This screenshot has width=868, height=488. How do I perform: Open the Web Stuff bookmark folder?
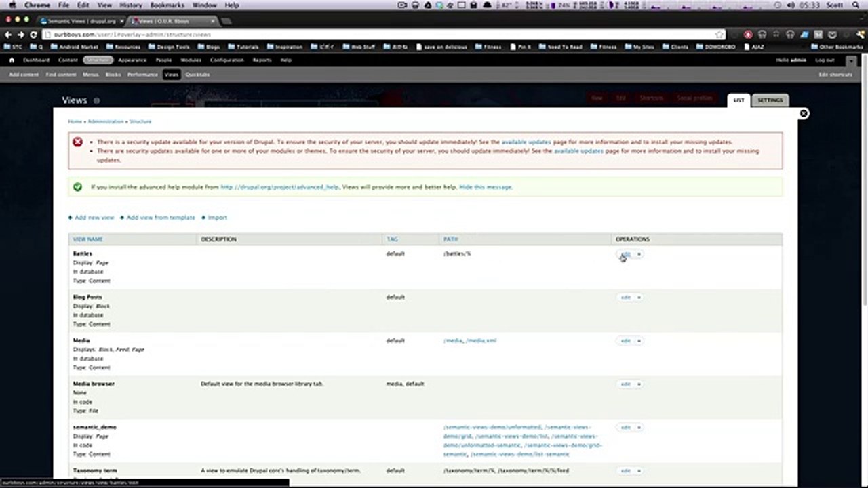click(359, 47)
